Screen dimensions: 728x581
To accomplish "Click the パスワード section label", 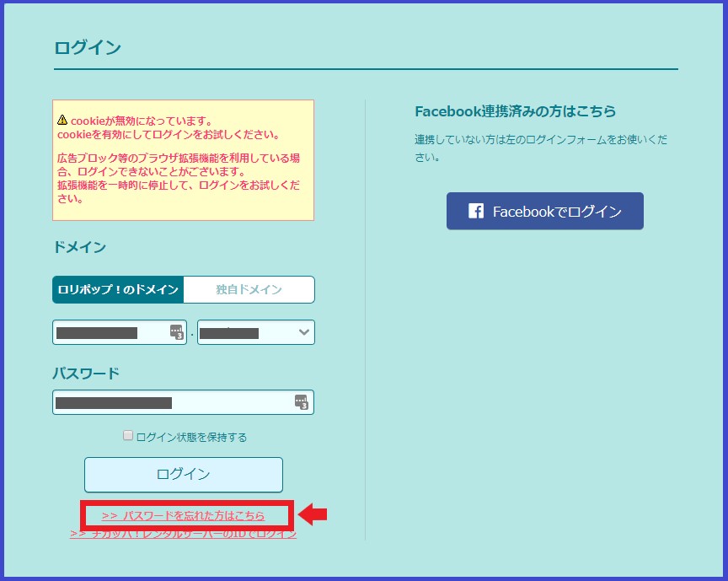I will pos(86,374).
